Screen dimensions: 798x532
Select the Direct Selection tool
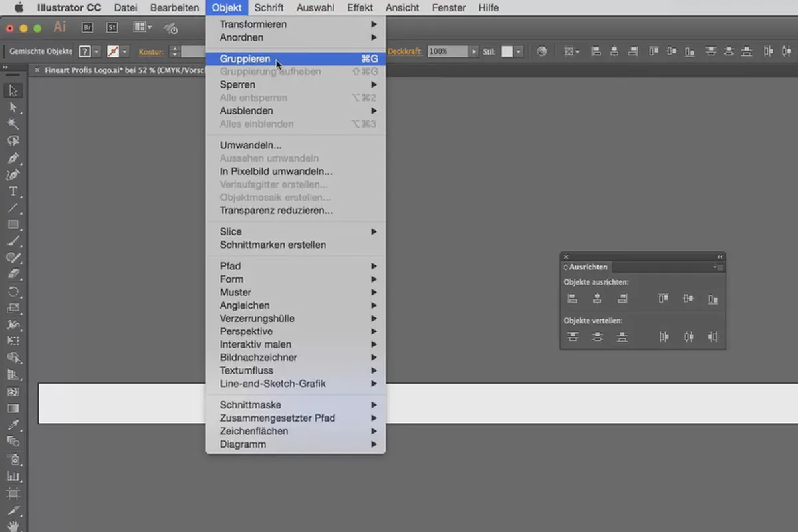(x=13, y=107)
